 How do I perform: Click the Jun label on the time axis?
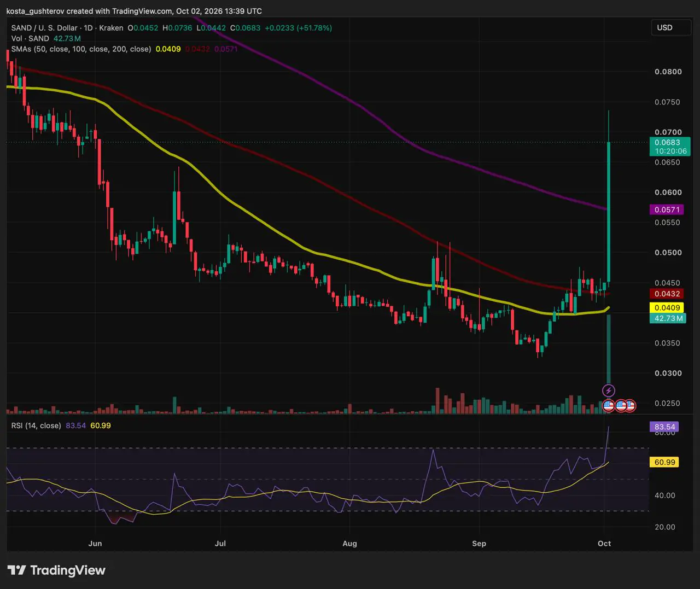(95, 544)
